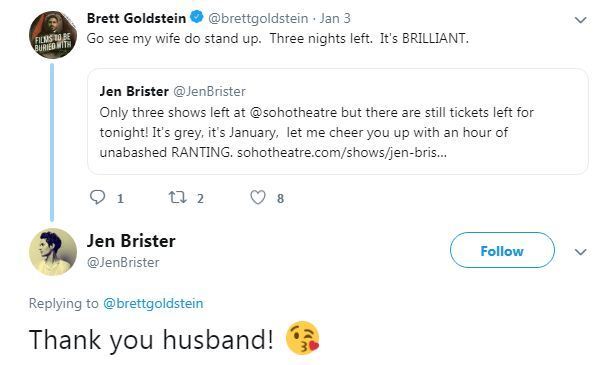Screen dimensions: 616x365
Task: Open the quoted tweet card text
Action: [x=316, y=132]
